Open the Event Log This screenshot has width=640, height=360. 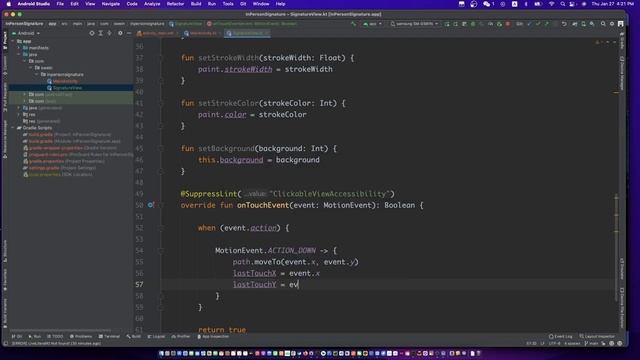561,336
